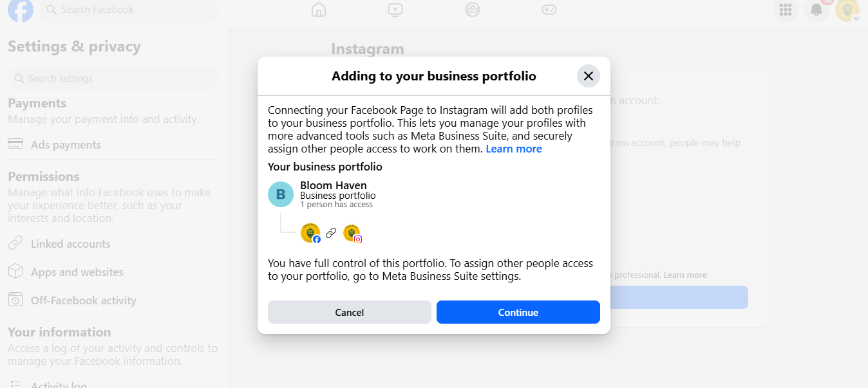The width and height of the screenshot is (868, 388).
Task: Close the business portfolio dialog
Action: (x=588, y=76)
